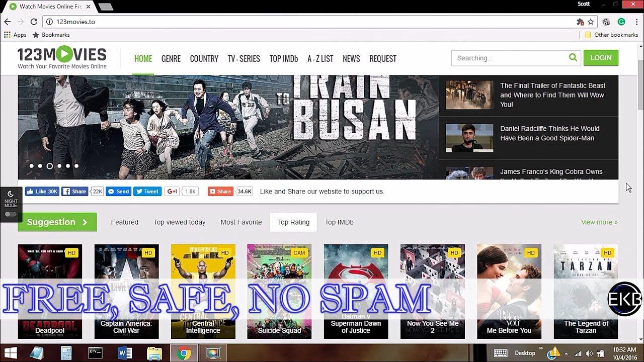Open the Fantastic Beast trailer news thumbnail
This screenshot has height=362, width=644.
tap(469, 95)
